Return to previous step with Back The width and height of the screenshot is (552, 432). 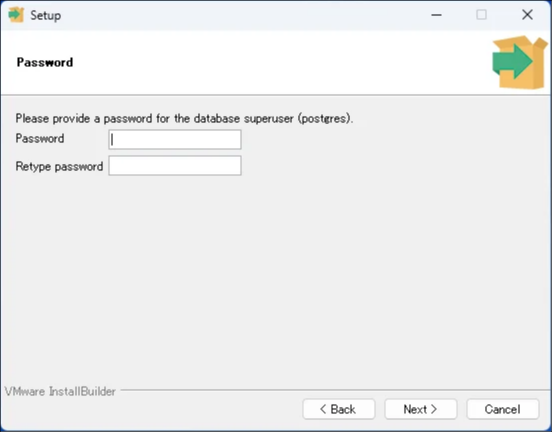pos(339,409)
